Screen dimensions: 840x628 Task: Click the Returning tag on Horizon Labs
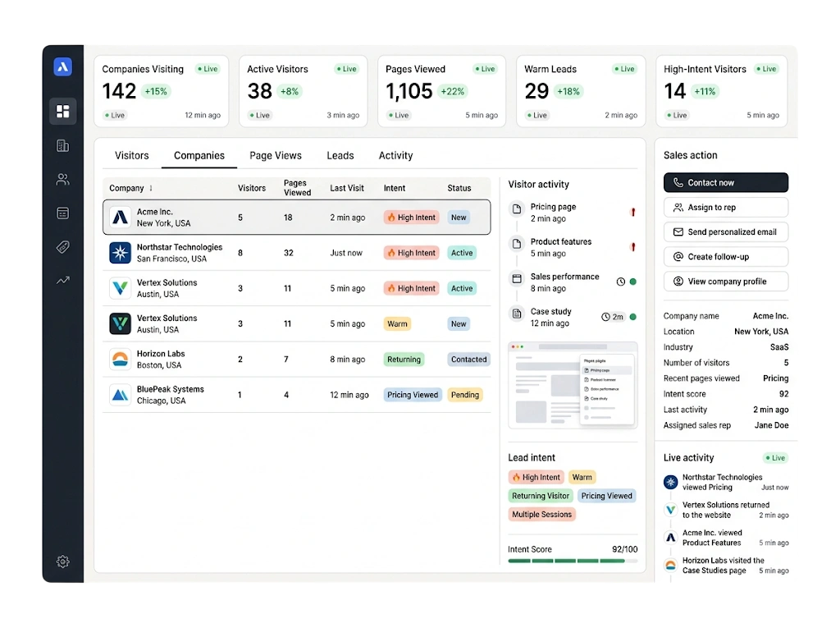tap(404, 360)
